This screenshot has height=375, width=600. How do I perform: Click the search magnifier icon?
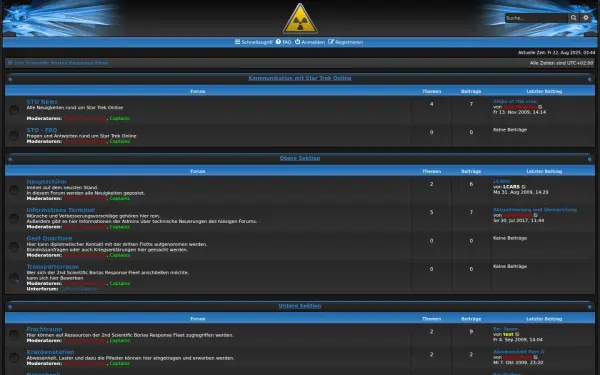point(573,18)
